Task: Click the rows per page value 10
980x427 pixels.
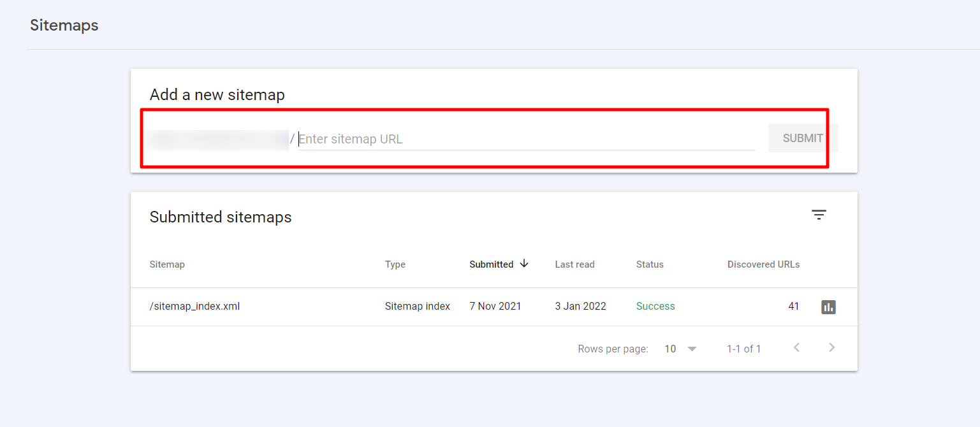Action: [670, 349]
